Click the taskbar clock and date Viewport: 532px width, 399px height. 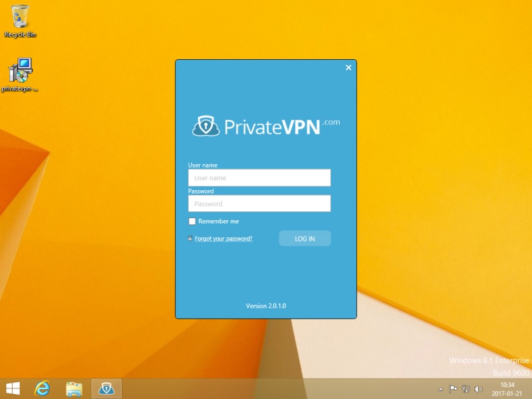(x=507, y=389)
